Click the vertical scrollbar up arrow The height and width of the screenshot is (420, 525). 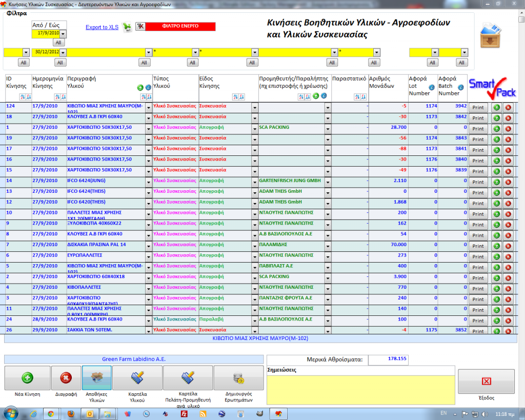click(x=521, y=13)
